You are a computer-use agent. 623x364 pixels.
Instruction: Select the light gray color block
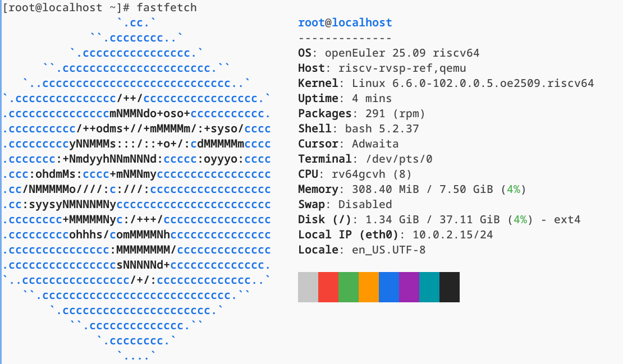coord(308,287)
